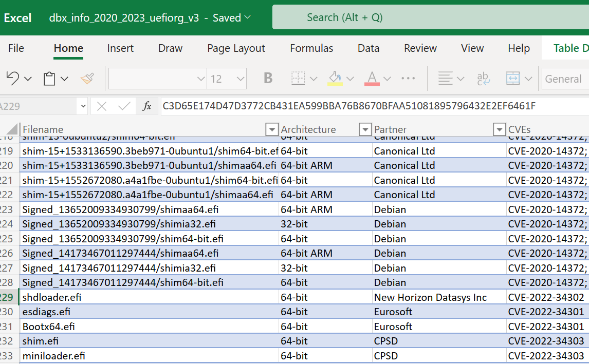Select CPSD partner cell for shim.efi
589x364 pixels.
pos(439,341)
